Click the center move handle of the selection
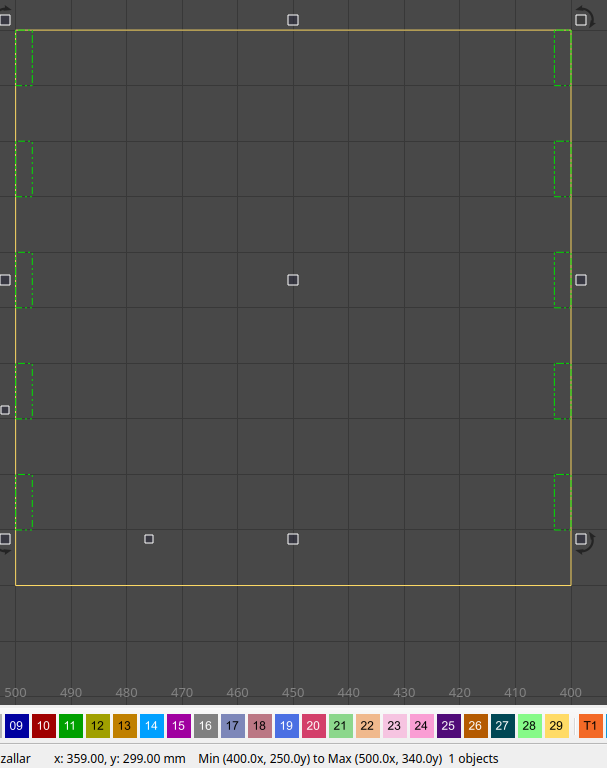The width and height of the screenshot is (607, 768). [293, 280]
